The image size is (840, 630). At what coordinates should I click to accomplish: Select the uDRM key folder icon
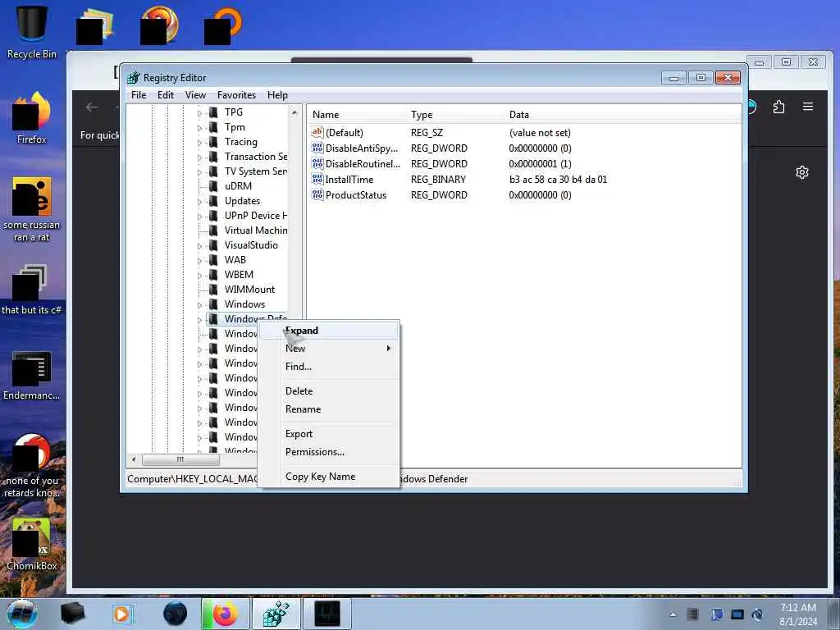(x=213, y=186)
